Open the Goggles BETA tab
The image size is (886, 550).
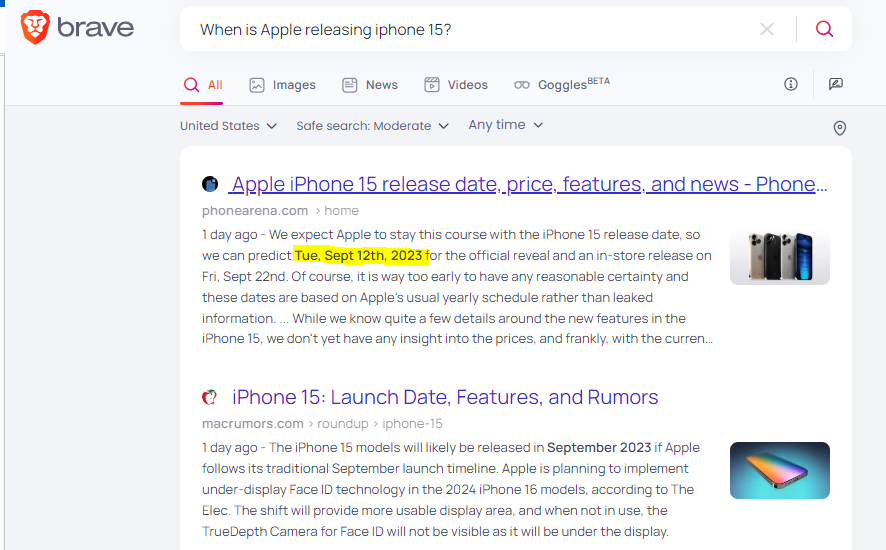point(562,85)
